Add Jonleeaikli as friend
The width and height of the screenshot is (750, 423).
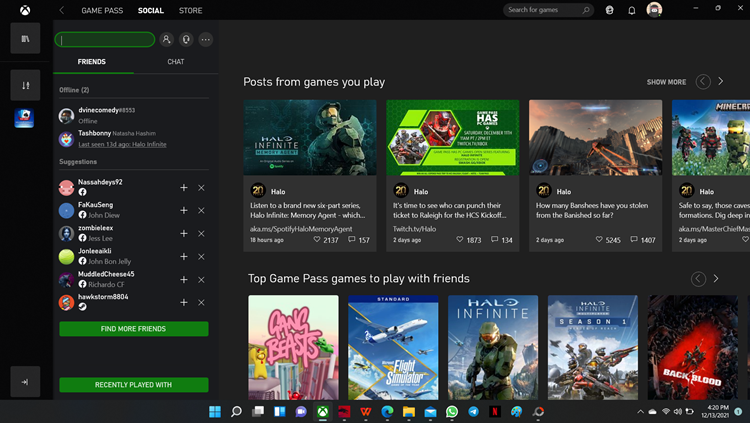click(x=184, y=256)
